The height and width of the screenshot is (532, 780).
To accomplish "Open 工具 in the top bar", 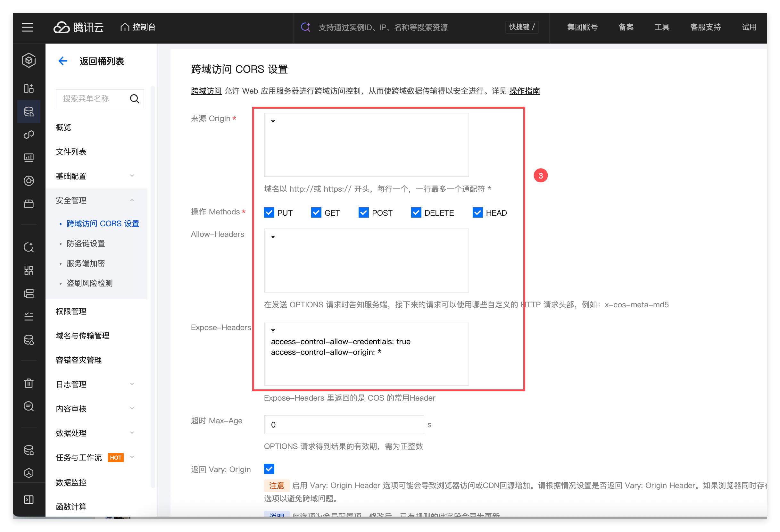I will point(662,27).
